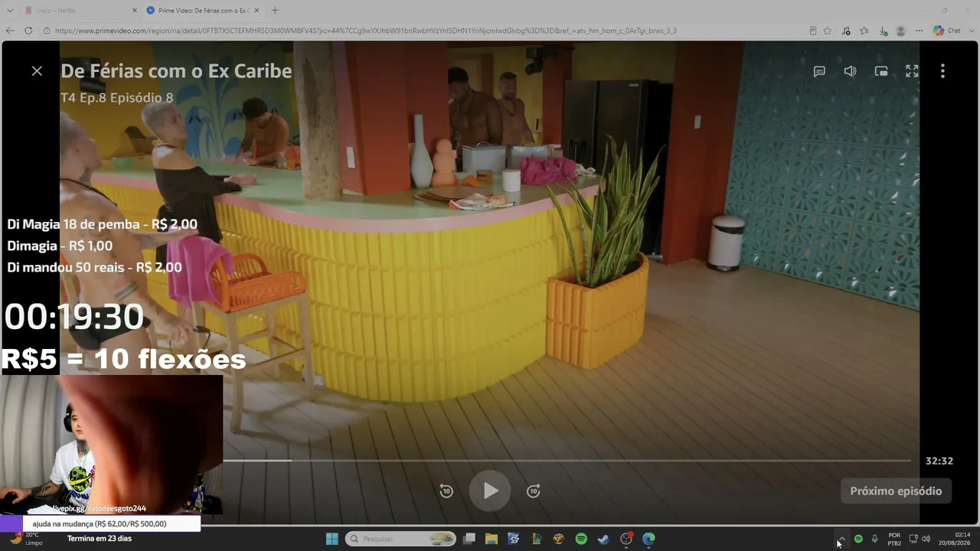Rewind the video 10 seconds
Image resolution: width=980 pixels, height=551 pixels.
coord(446,491)
